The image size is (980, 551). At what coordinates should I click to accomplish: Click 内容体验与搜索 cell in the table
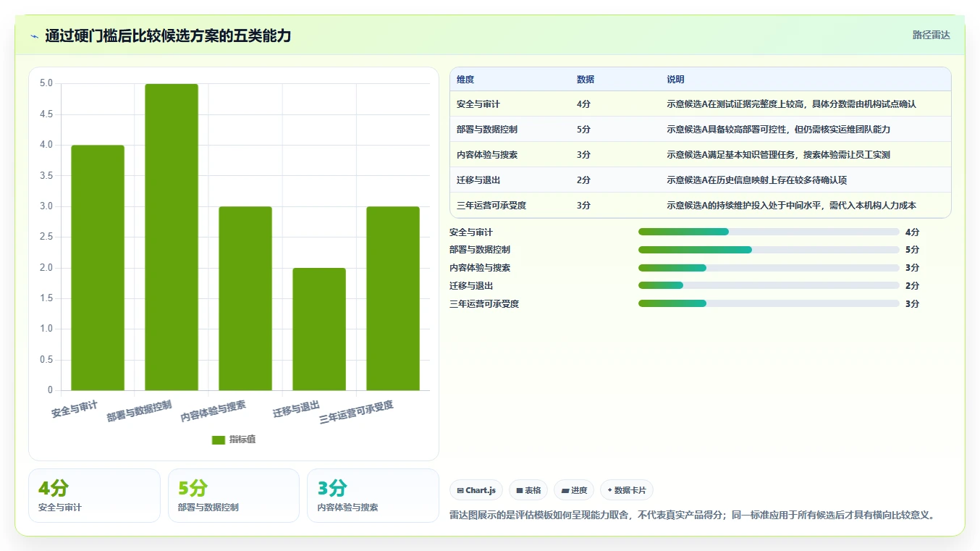(487, 155)
